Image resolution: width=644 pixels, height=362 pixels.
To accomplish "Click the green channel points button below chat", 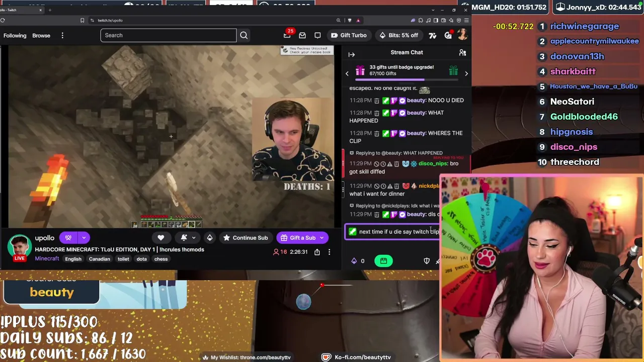I will click(x=383, y=260).
